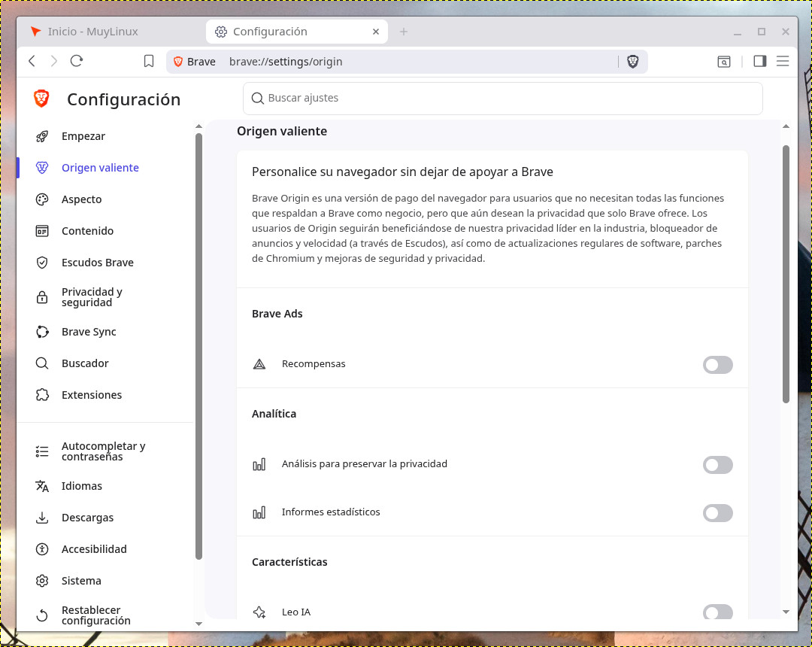Image resolution: width=812 pixels, height=647 pixels.
Task: Open Aspecto settings section
Action: click(x=81, y=199)
